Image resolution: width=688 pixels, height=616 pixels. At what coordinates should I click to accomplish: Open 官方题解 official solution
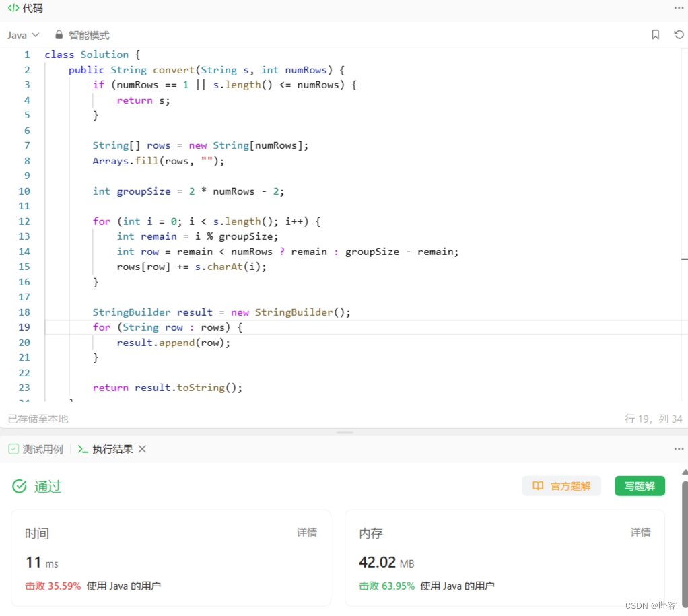[x=561, y=486]
